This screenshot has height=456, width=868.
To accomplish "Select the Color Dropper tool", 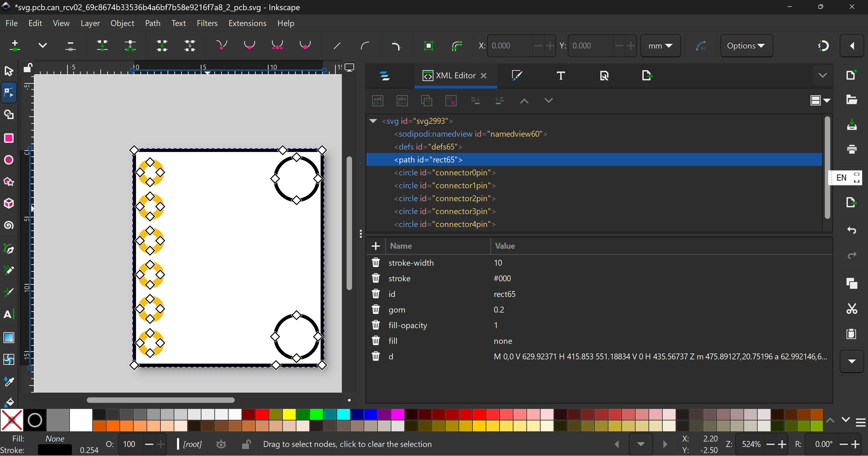I will (x=9, y=381).
